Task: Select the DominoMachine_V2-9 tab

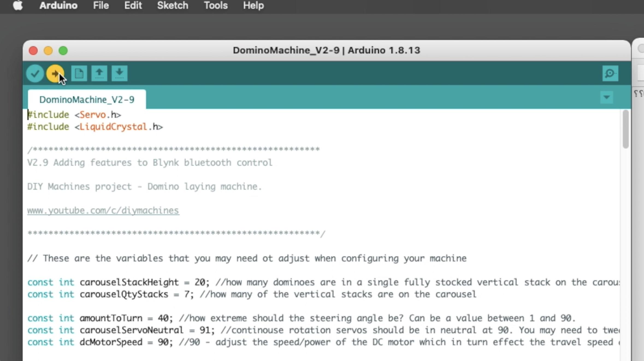Action: (x=87, y=99)
